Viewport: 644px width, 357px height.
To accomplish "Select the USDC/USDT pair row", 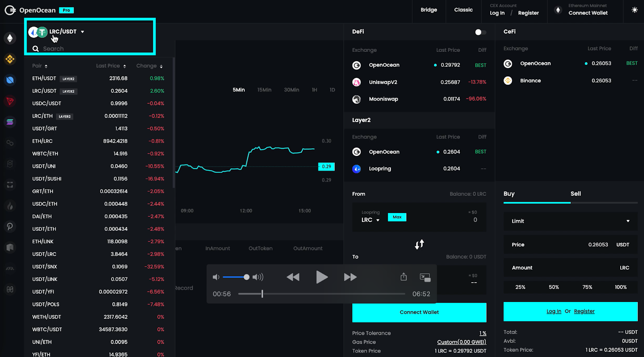I will (x=98, y=103).
